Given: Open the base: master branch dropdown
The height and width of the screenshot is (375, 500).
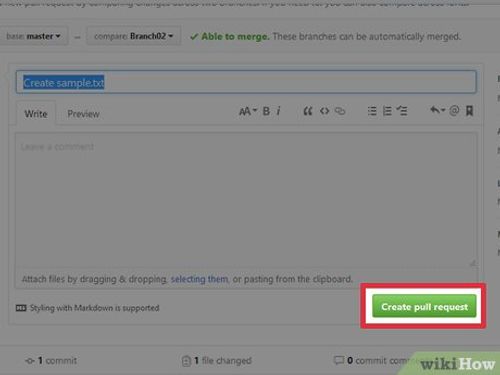Looking at the screenshot, I should [x=33, y=36].
